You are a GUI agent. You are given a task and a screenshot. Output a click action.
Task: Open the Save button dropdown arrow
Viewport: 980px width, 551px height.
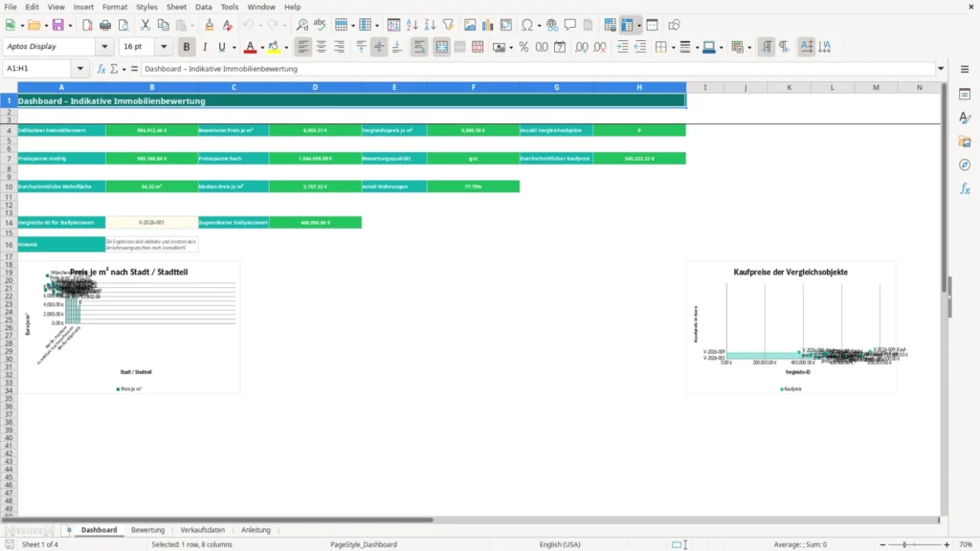pyautogui.click(x=70, y=26)
